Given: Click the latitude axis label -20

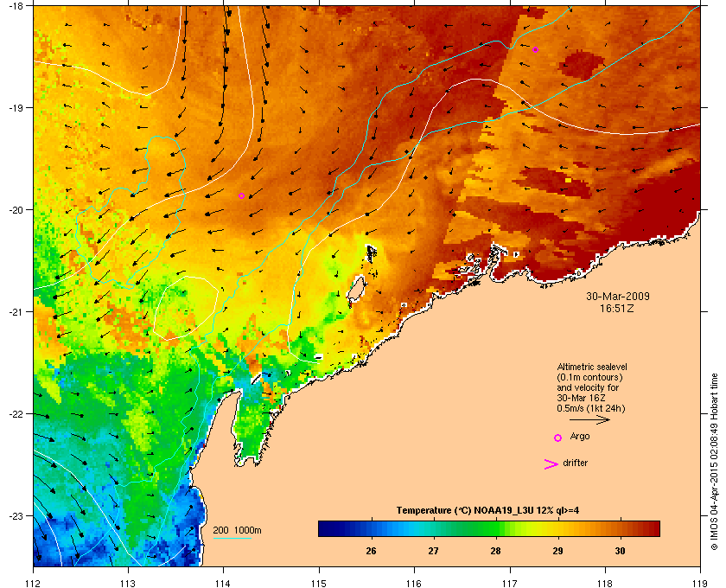Looking at the screenshot, I should click(x=16, y=209).
